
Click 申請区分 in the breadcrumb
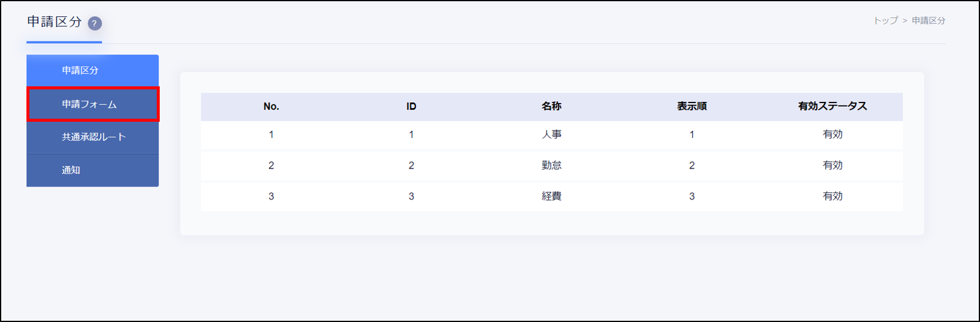928,20
